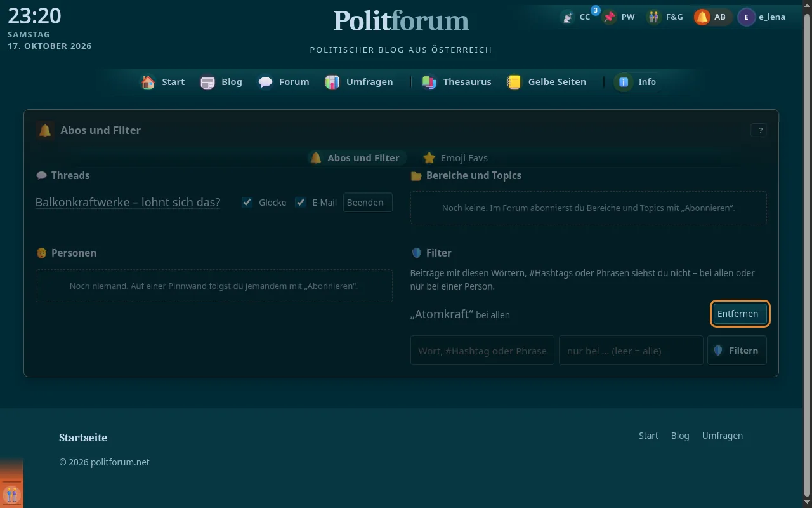
Task: Open the Umfragen menu item
Action: pyautogui.click(x=359, y=82)
